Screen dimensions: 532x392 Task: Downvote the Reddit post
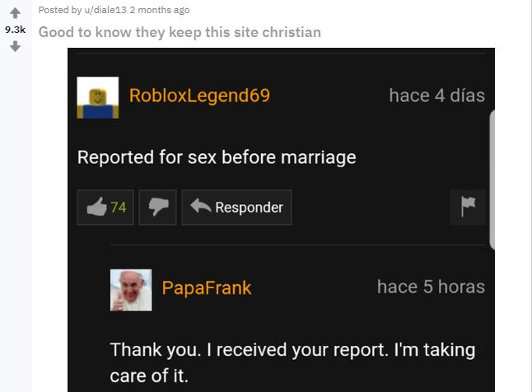pos(15,46)
